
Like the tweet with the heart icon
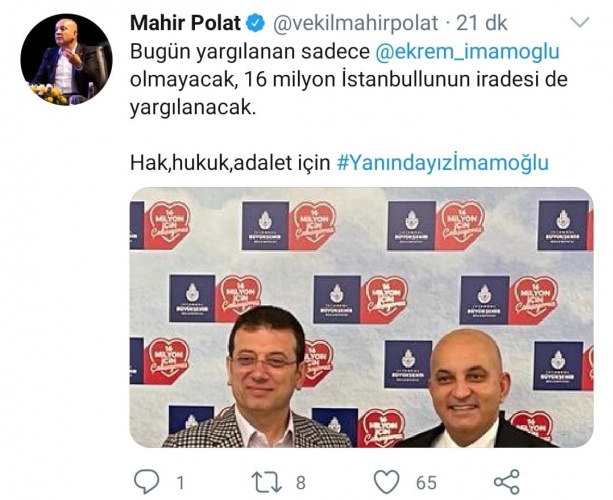coord(387,482)
